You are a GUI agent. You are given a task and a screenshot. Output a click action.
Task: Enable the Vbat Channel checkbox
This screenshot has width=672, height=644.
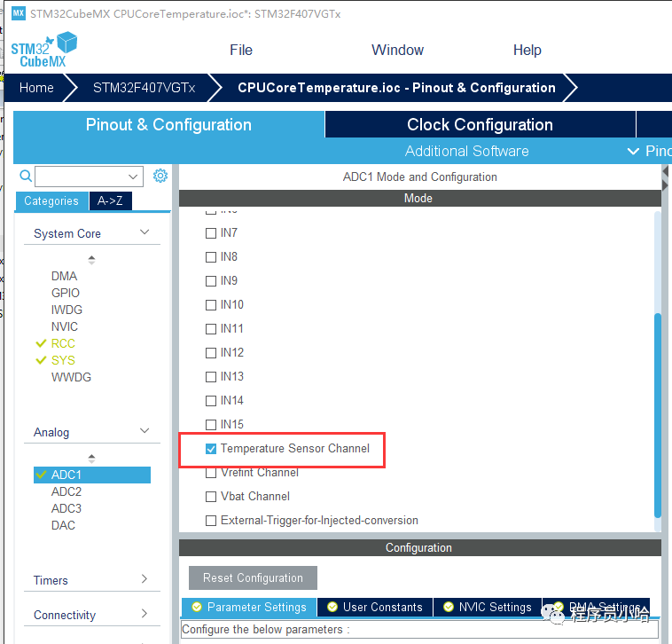[211, 497]
